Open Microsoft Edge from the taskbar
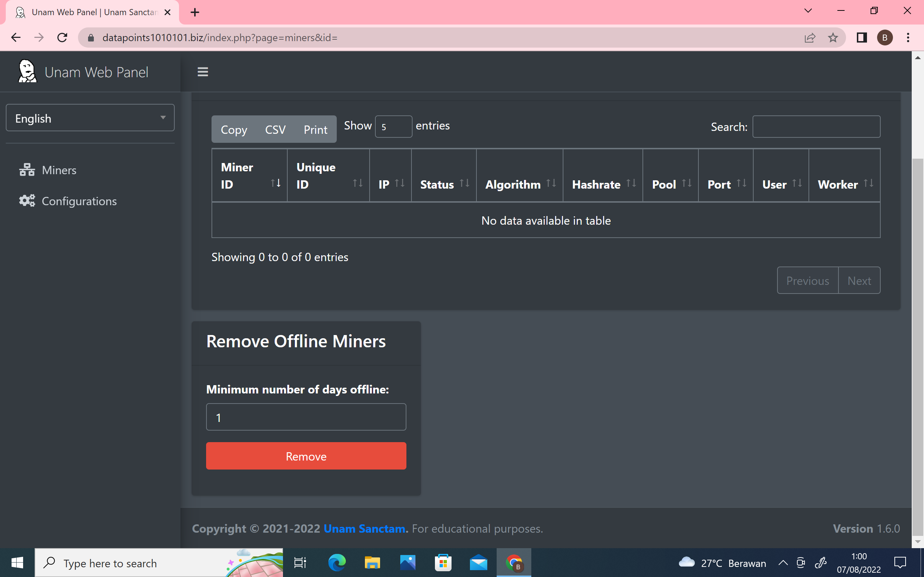Image resolution: width=924 pixels, height=577 pixels. pyautogui.click(x=337, y=563)
